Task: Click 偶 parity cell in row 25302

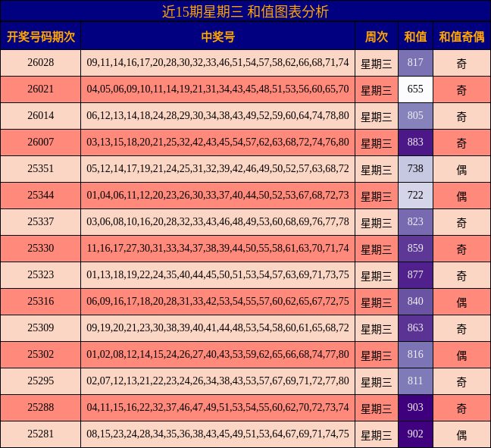Action: [461, 356]
